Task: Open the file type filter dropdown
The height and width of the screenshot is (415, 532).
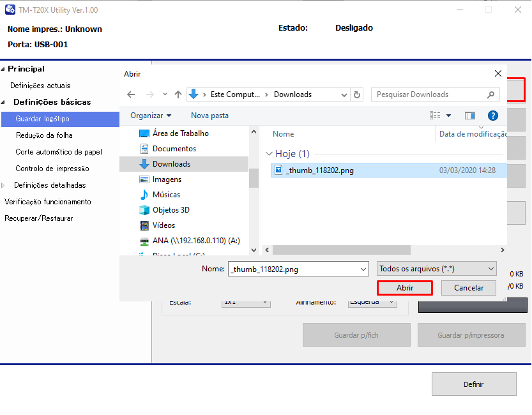Action: 437,269
